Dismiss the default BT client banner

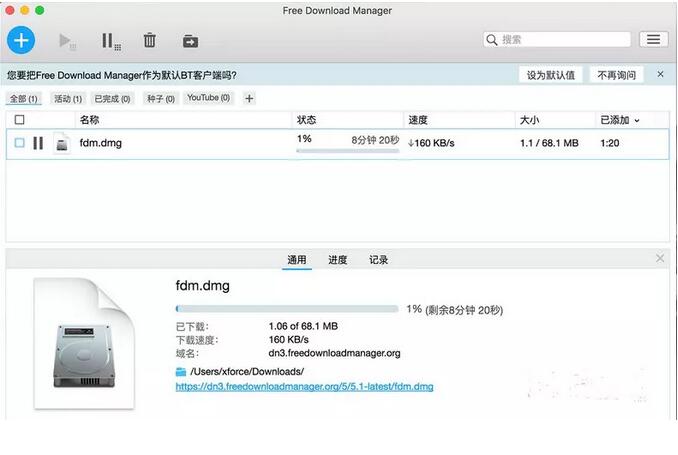[660, 74]
